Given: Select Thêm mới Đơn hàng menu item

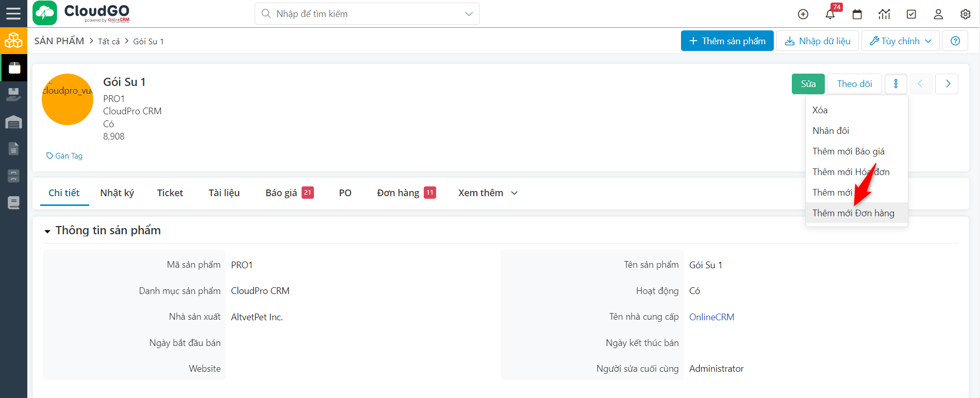Looking at the screenshot, I should click(x=857, y=213).
